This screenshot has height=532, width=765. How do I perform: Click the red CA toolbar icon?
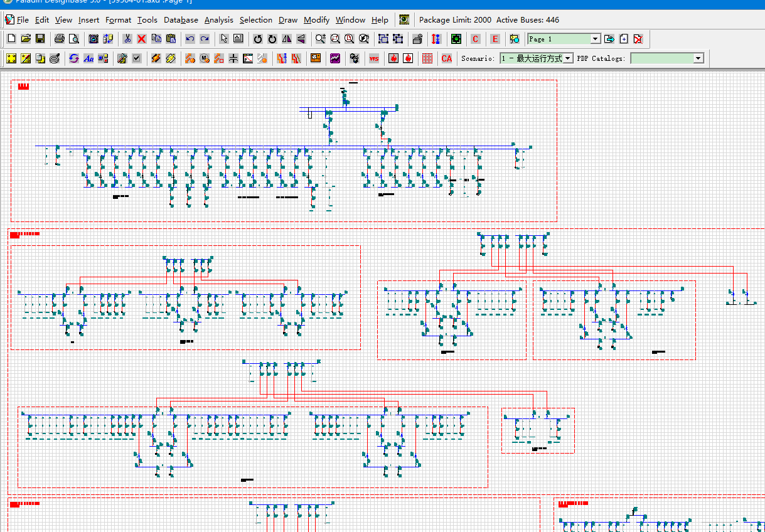(x=447, y=58)
